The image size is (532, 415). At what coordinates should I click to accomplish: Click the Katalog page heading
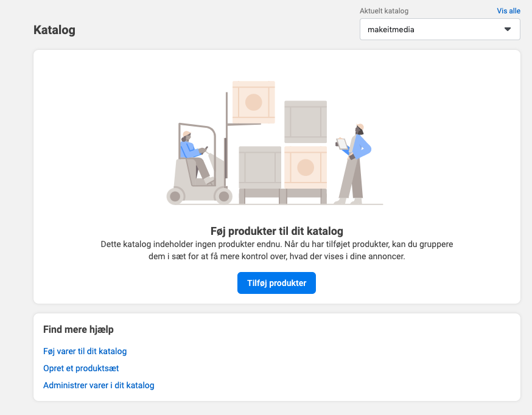click(x=54, y=30)
